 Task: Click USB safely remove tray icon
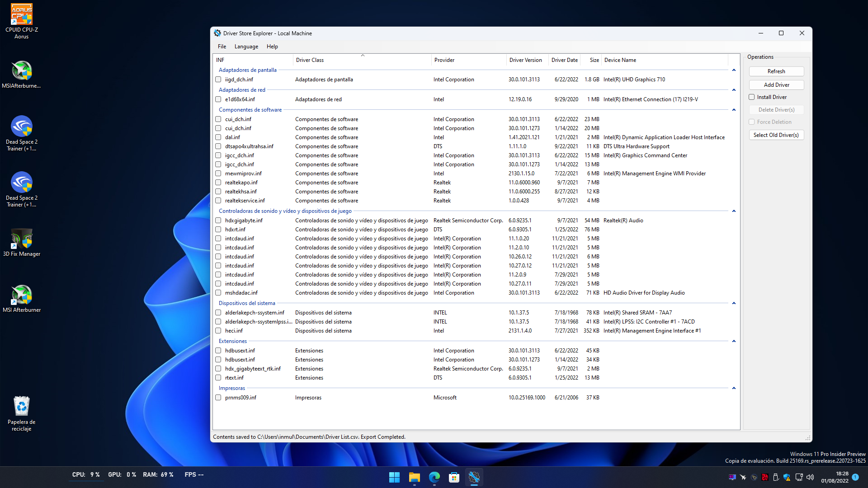pyautogui.click(x=776, y=477)
